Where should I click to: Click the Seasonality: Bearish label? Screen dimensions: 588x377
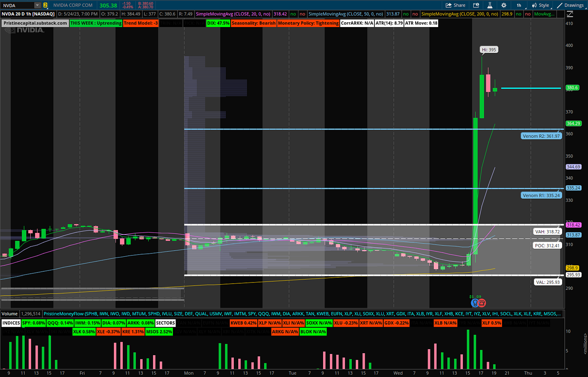[x=254, y=23]
